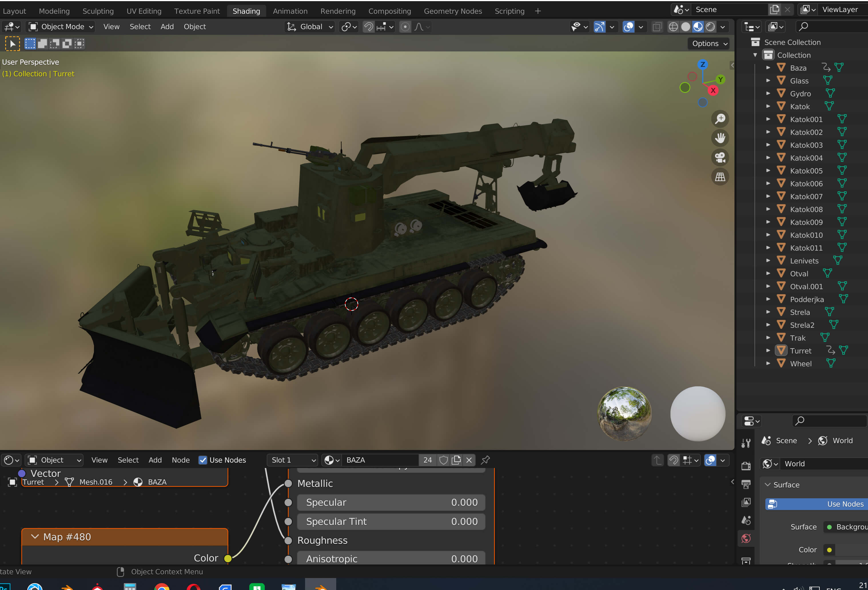
Task: Click the BAZA material name field
Action: pyautogui.click(x=380, y=460)
